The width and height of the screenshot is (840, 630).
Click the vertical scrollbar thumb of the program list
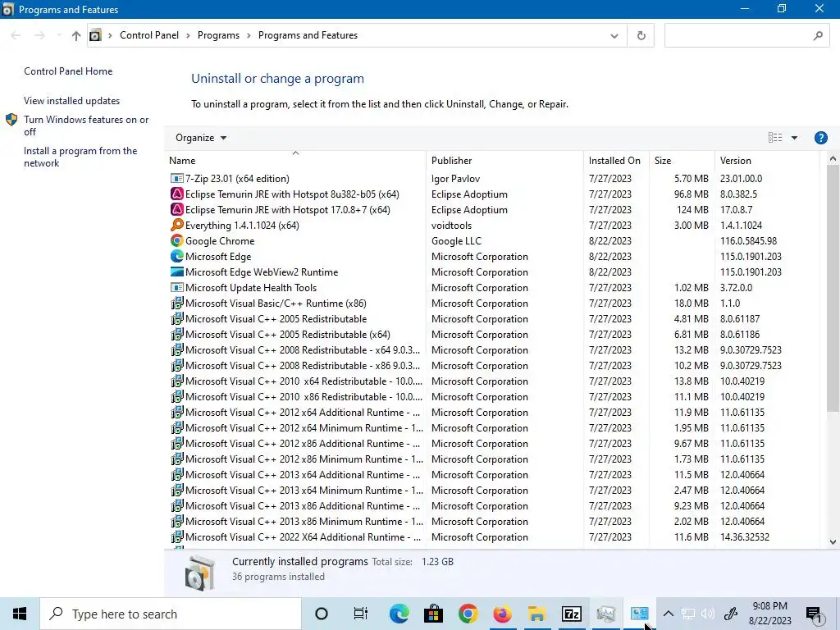[833, 288]
